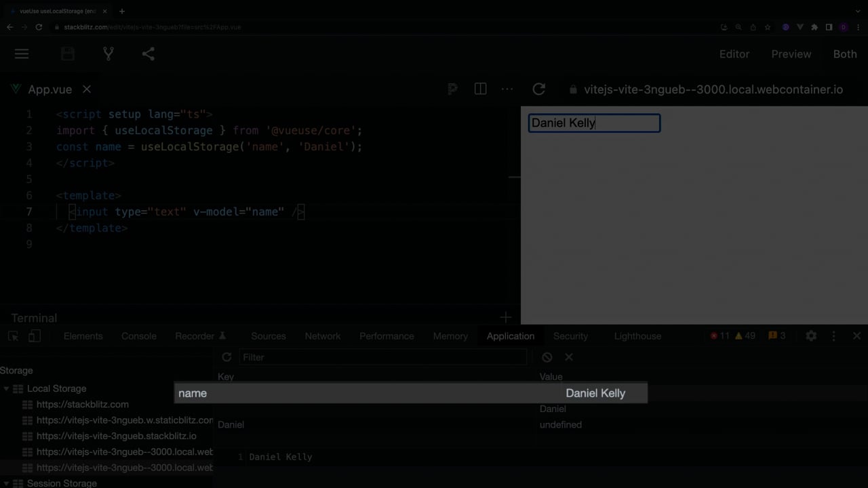Open the Performance tab
868x488 pixels.
click(387, 336)
